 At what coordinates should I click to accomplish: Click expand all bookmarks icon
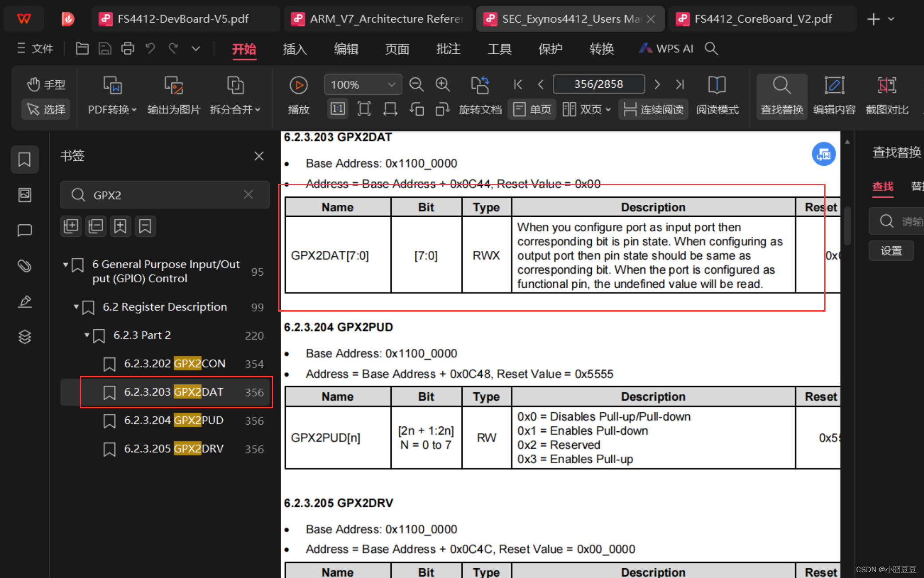pos(71,226)
